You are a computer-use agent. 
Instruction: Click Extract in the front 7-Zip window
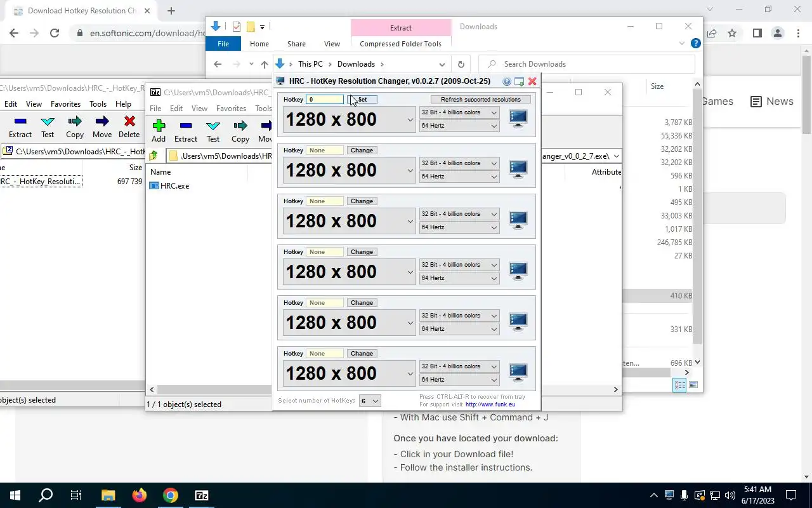coord(186,131)
